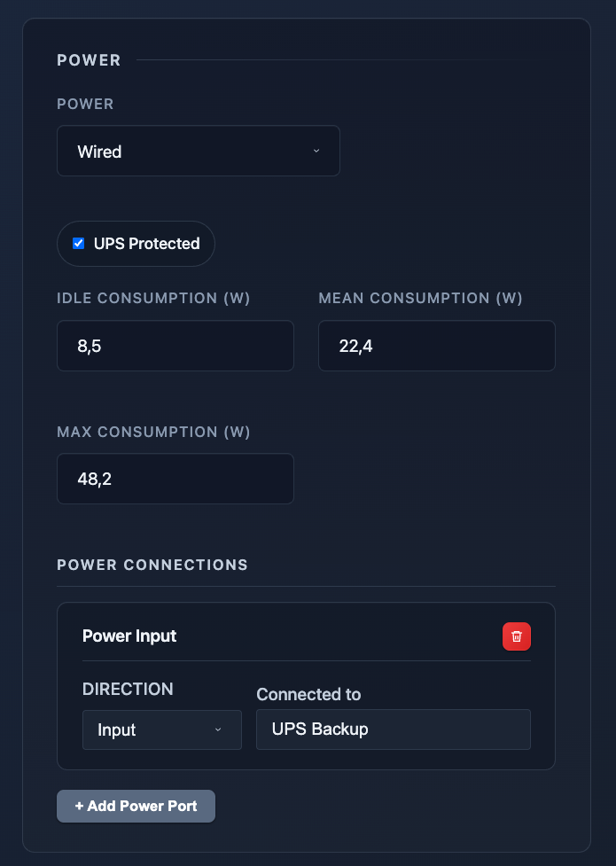Click the Max Consumption value field
The width and height of the screenshot is (616, 866).
175,479
